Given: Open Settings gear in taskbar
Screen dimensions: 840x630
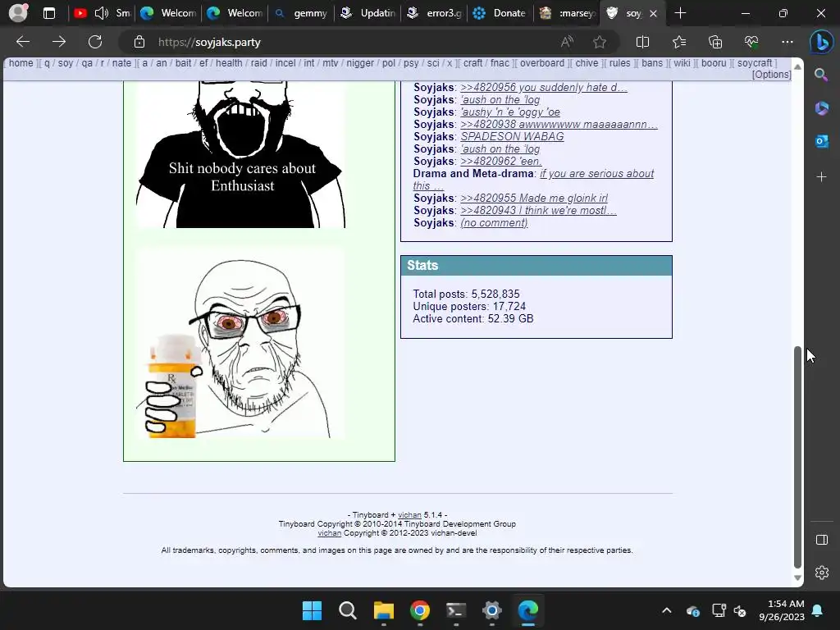Looking at the screenshot, I should pyautogui.click(x=492, y=610).
